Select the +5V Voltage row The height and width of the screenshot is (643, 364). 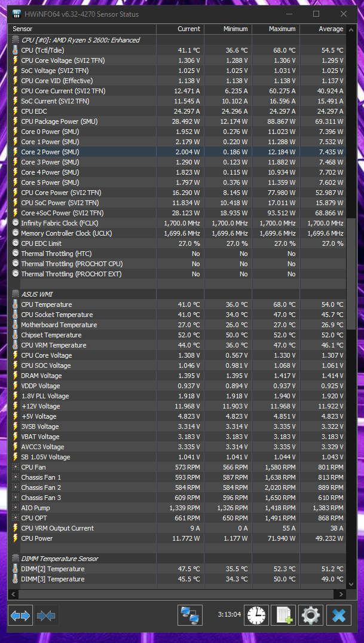point(177,416)
